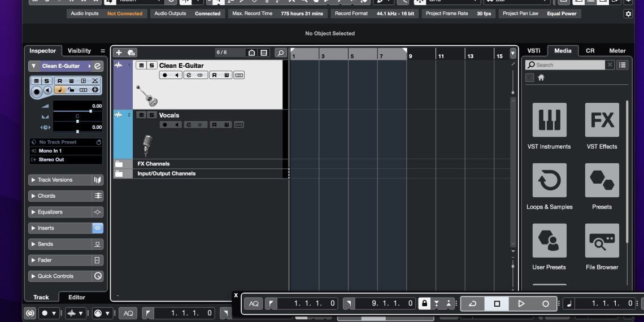
Task: Solo the Vocals track
Action: pyautogui.click(x=151, y=115)
